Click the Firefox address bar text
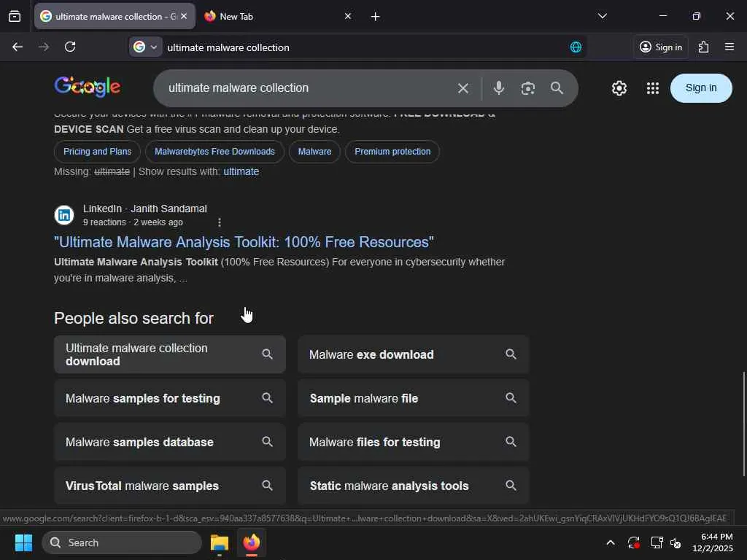Screen dimensions: 747x560 228,47
